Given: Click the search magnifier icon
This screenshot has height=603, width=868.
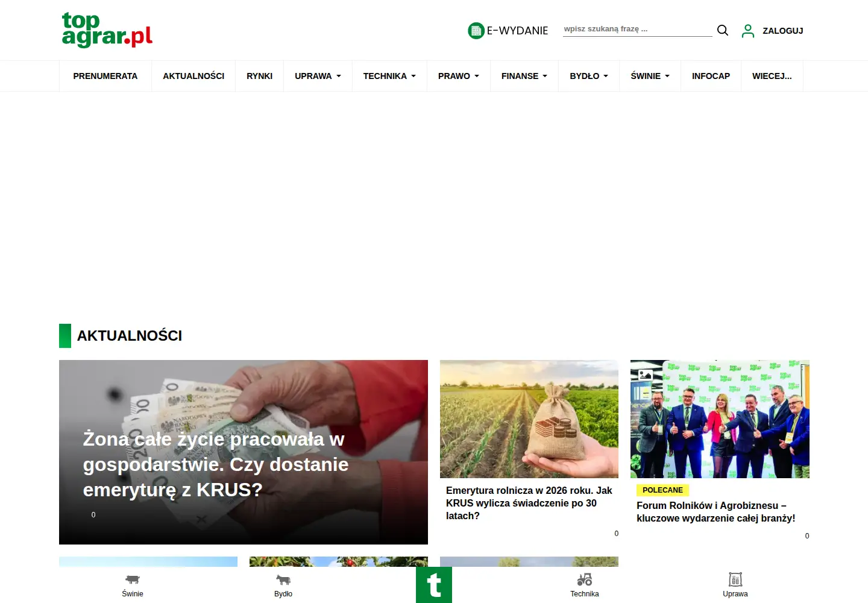Looking at the screenshot, I should pyautogui.click(x=723, y=30).
